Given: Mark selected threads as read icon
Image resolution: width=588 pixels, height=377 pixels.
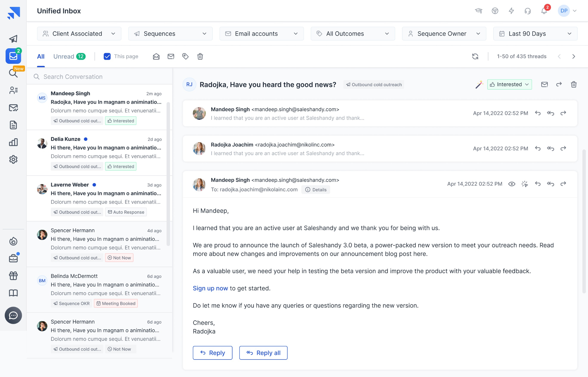Looking at the screenshot, I should point(156,56).
